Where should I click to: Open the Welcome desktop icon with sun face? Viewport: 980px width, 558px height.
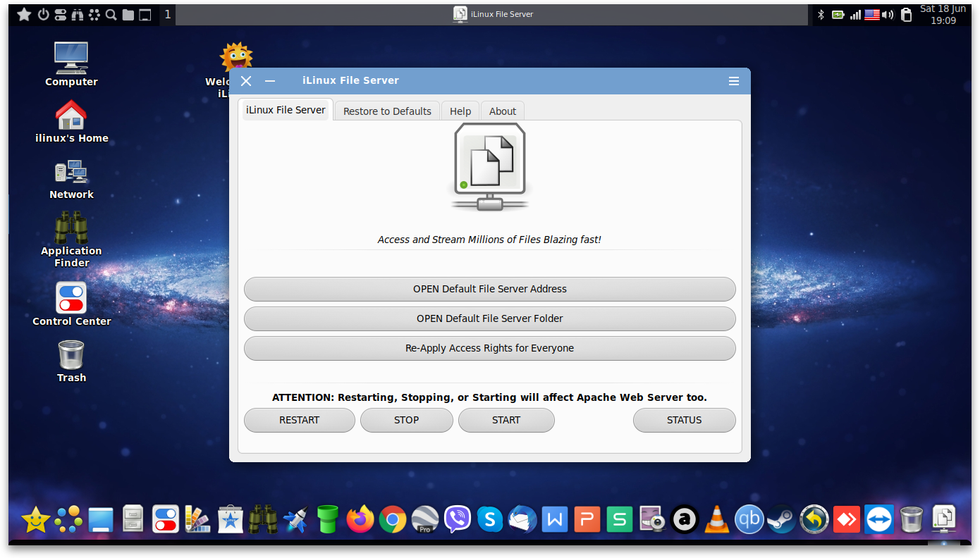pos(236,58)
